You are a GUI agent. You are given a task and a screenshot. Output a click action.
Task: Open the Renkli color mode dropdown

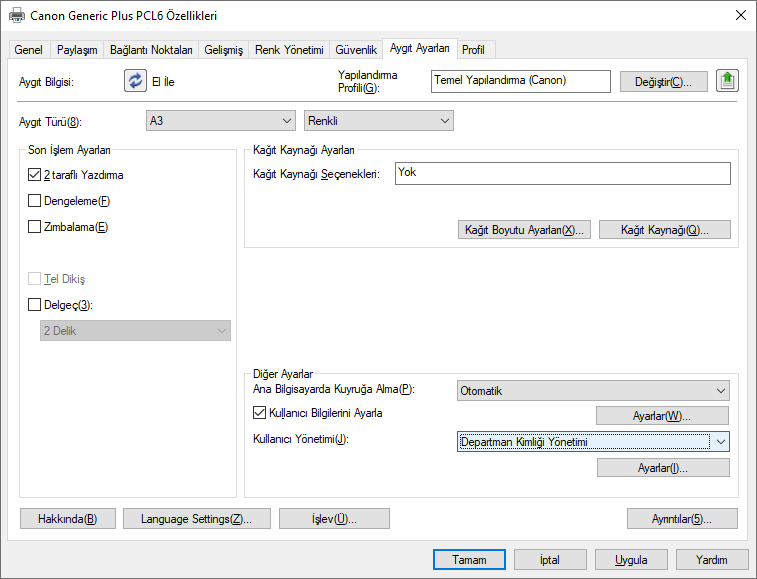[x=378, y=121]
